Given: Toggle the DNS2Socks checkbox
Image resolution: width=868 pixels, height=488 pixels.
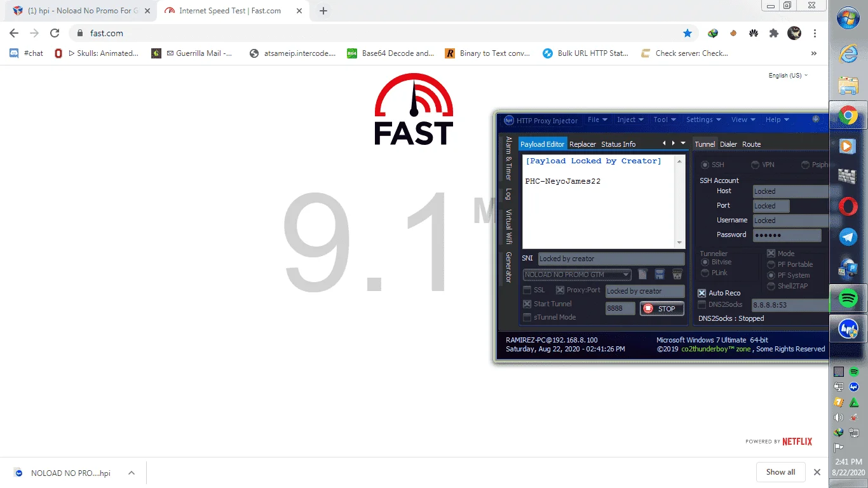Looking at the screenshot, I should point(702,304).
